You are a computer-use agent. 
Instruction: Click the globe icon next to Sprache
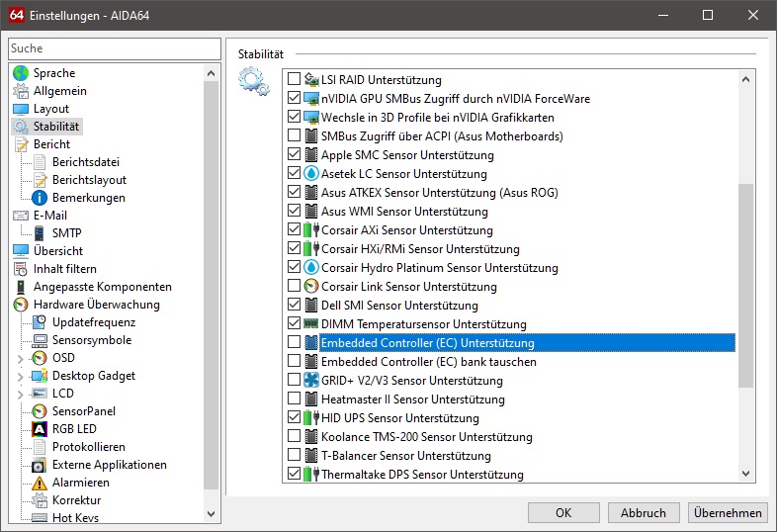point(21,73)
